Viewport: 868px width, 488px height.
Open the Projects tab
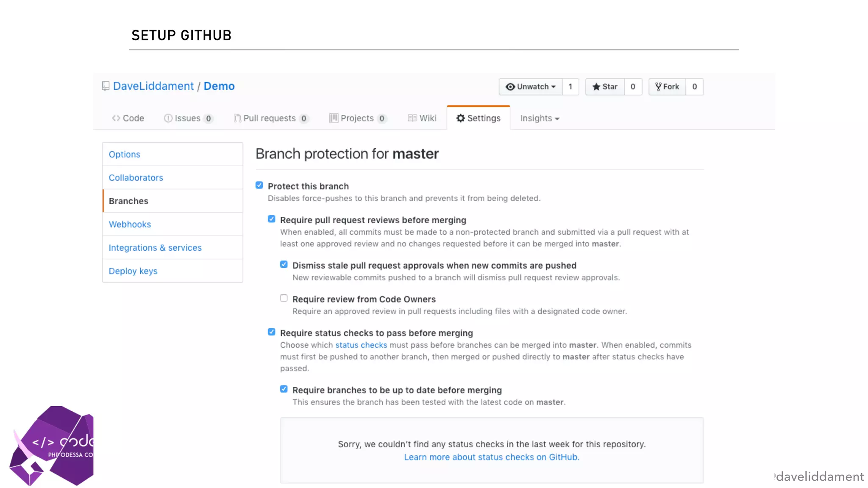coord(358,118)
